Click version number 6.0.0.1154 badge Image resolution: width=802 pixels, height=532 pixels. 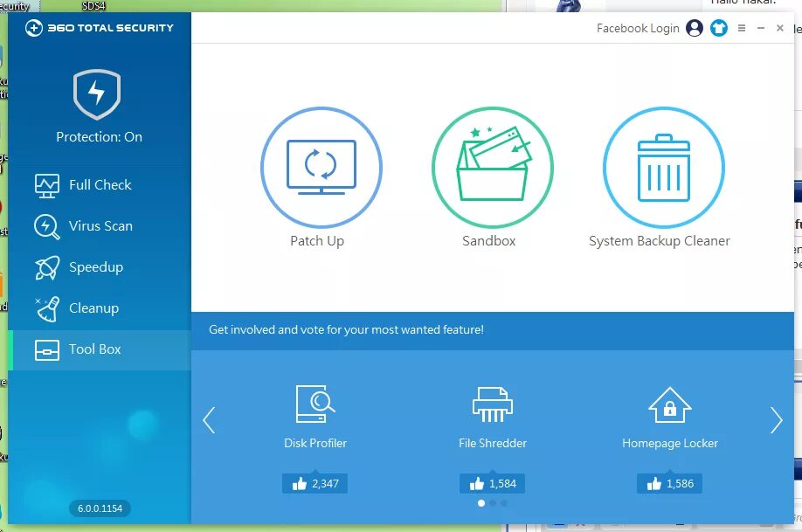(x=100, y=508)
